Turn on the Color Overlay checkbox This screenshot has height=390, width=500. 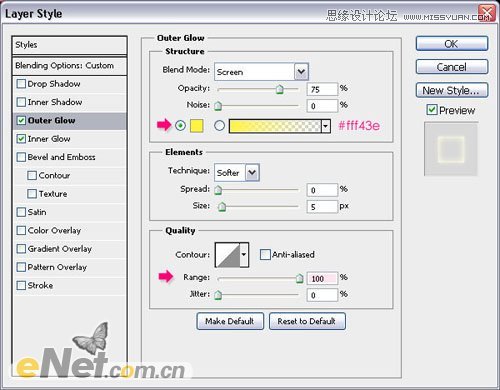tap(21, 230)
